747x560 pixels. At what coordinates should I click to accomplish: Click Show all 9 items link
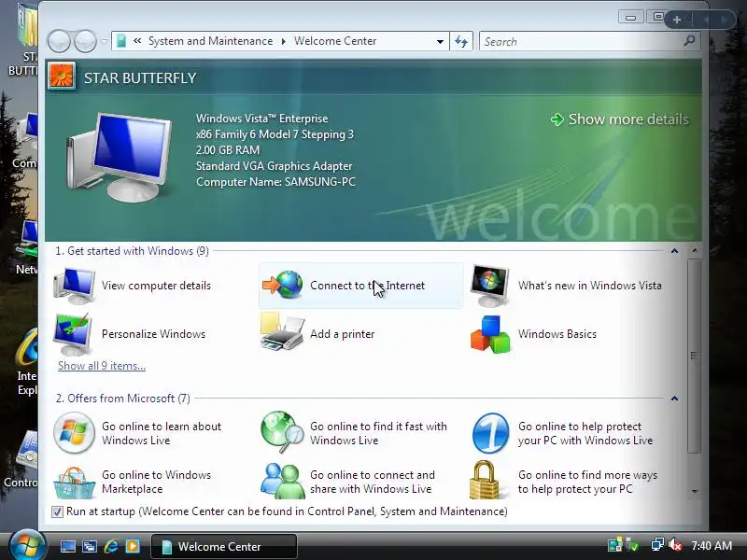coord(102,366)
